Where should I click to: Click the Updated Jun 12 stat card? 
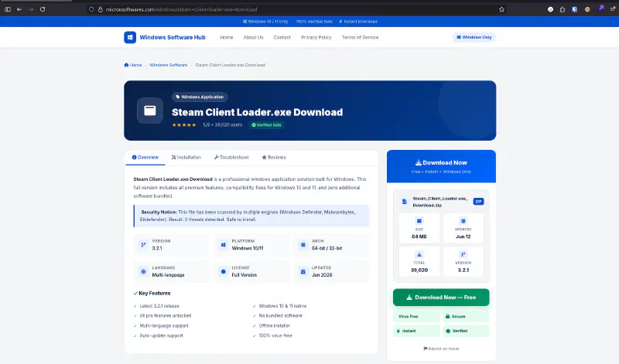click(463, 228)
